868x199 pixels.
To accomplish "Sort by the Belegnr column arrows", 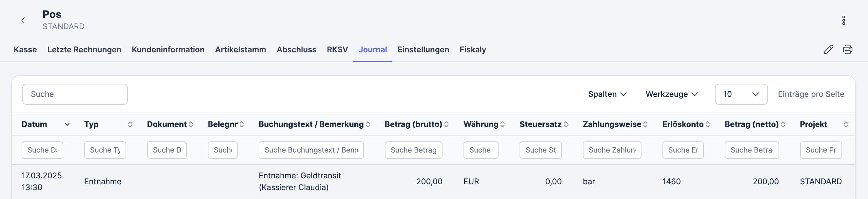I will click(x=242, y=125).
